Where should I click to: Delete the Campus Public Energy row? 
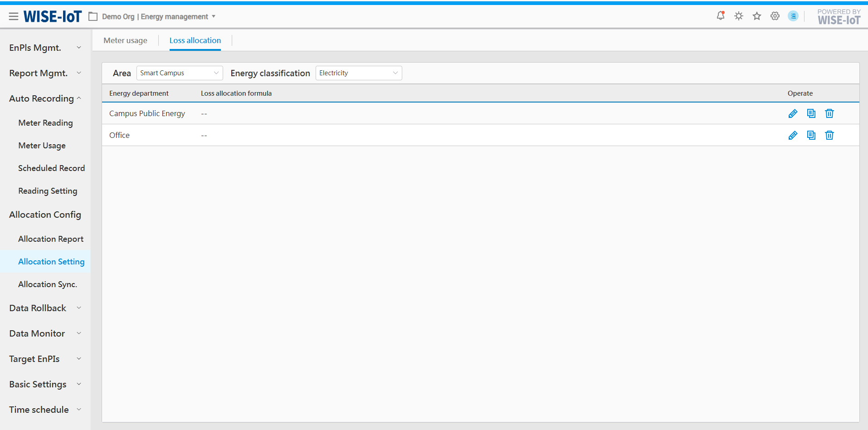pos(829,113)
